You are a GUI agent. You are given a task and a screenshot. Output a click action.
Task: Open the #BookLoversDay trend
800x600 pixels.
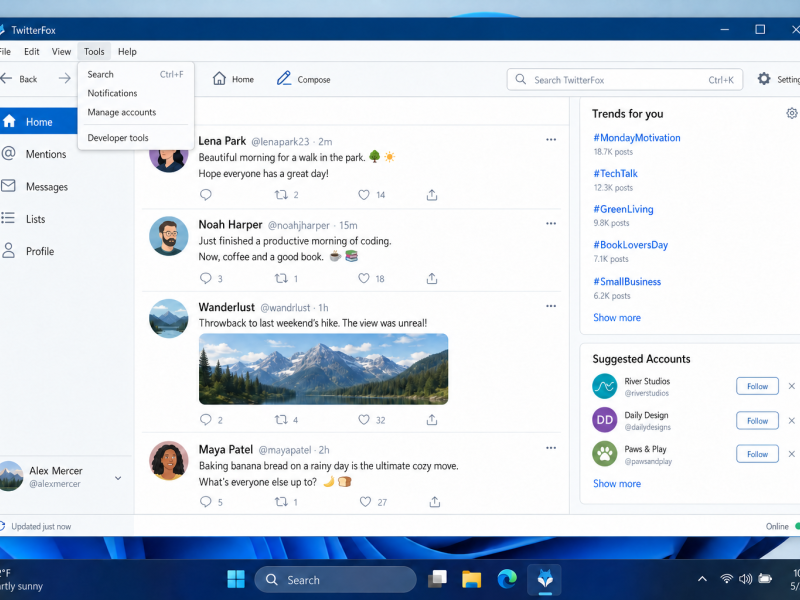(x=630, y=245)
